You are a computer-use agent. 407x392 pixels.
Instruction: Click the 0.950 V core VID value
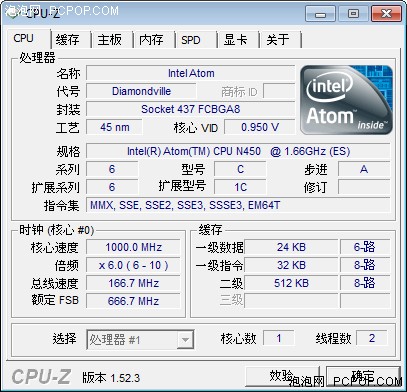point(260,127)
